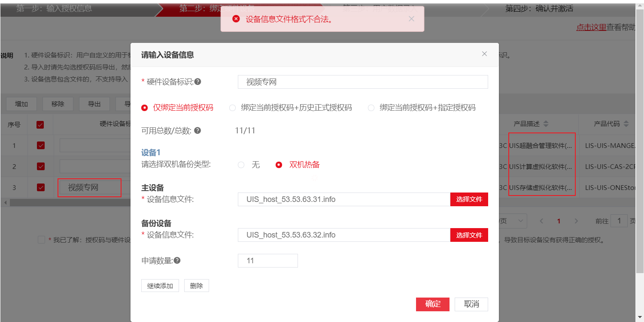Toggle the select-all checkbox in the table header
644x322 pixels.
click(x=40, y=125)
